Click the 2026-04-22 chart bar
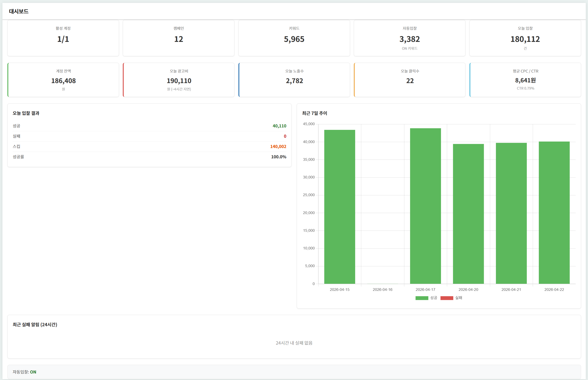Screen dimensions: 588x380 [x=554, y=213]
